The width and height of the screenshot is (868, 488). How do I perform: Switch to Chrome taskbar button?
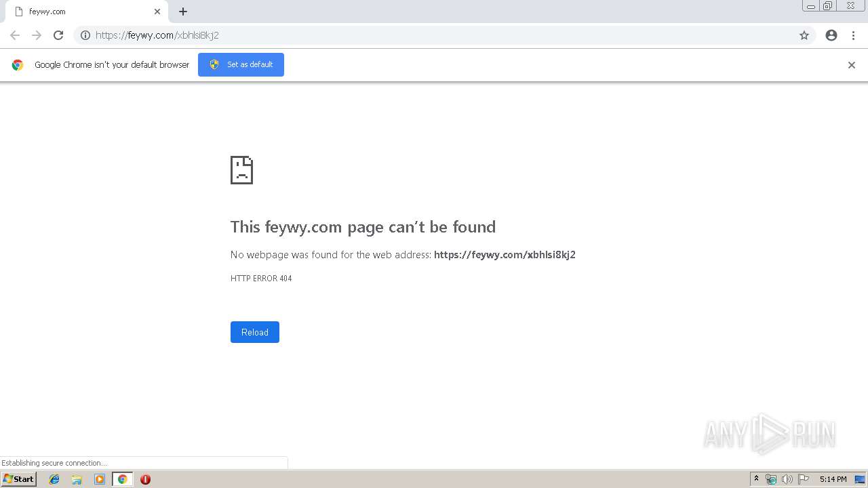122,479
